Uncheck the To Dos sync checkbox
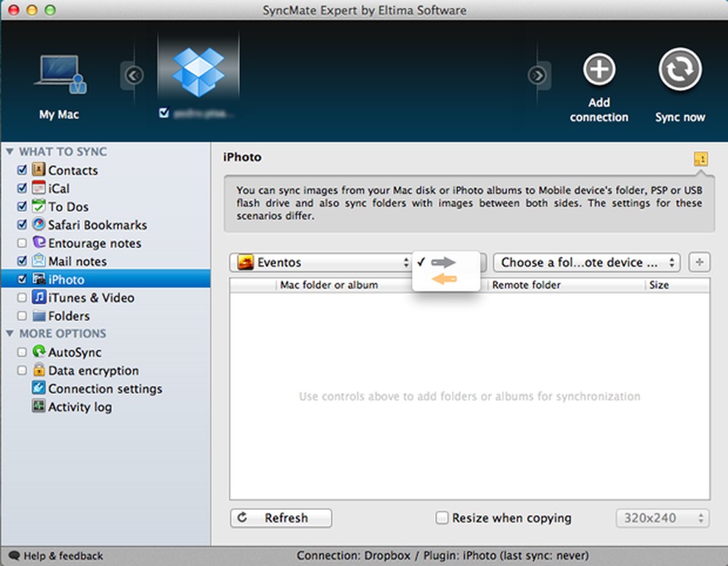Image resolution: width=728 pixels, height=566 pixels. pyautogui.click(x=21, y=206)
